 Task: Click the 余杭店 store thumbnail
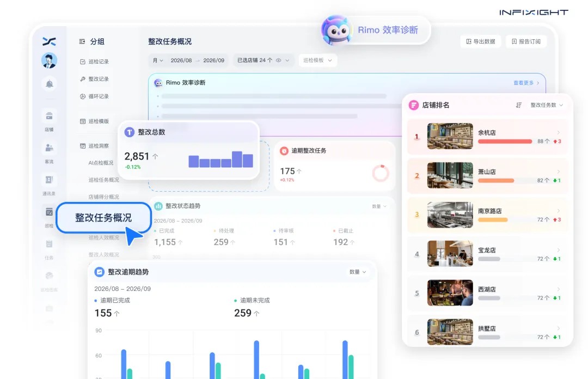(450, 136)
